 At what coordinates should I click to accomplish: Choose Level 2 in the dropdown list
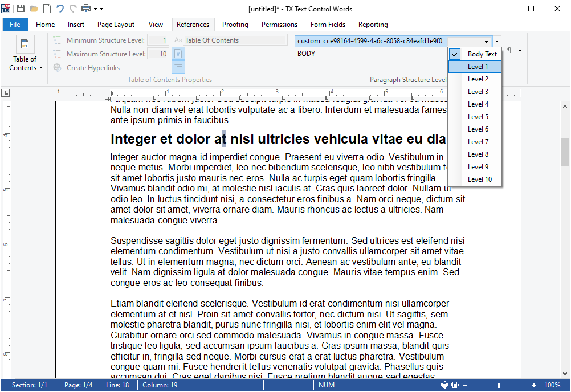pos(475,79)
